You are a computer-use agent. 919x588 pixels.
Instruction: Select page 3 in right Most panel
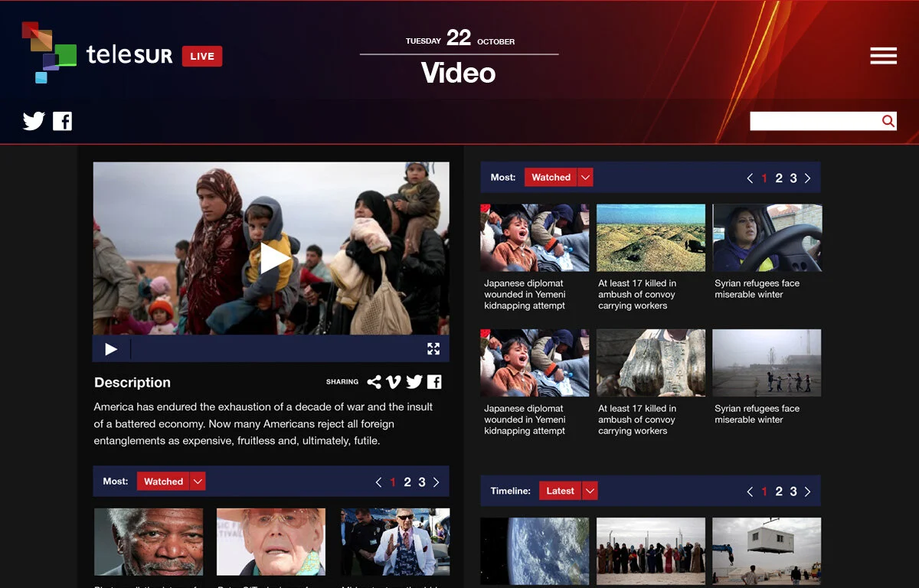pyautogui.click(x=793, y=178)
